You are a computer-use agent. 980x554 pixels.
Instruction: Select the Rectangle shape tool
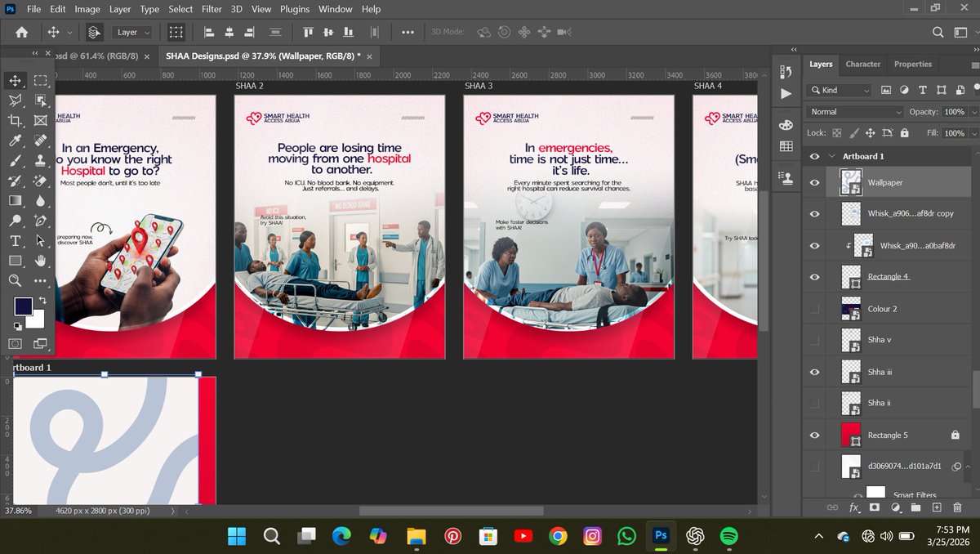click(15, 261)
